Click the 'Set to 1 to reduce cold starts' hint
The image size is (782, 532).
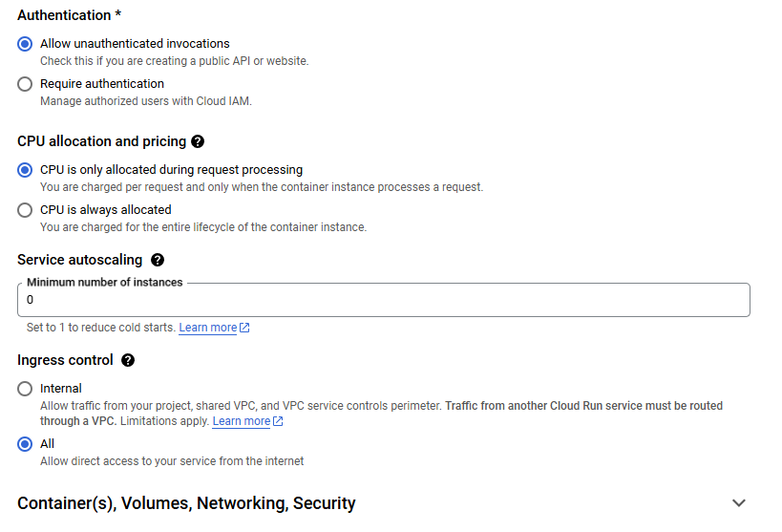pyautogui.click(x=100, y=328)
